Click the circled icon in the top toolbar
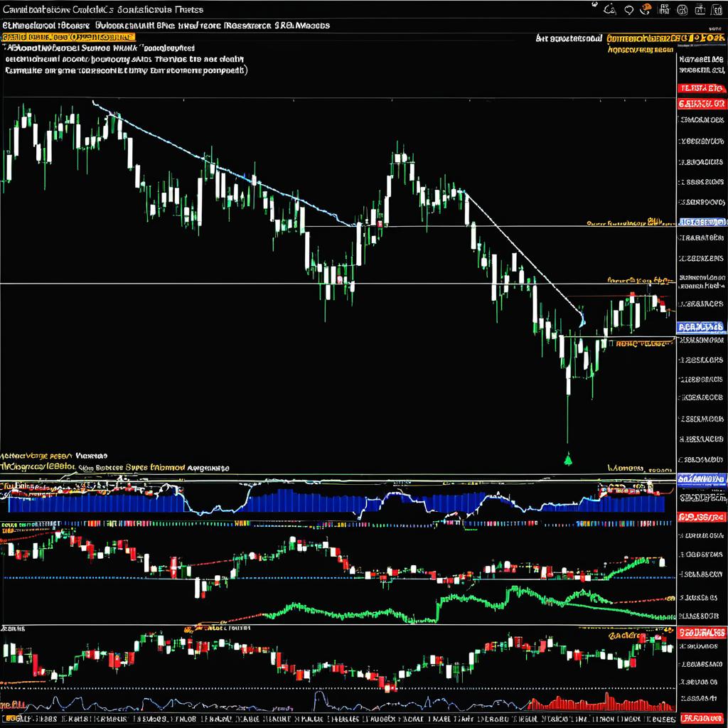Viewport: 728px width, 728px height. pos(682,9)
